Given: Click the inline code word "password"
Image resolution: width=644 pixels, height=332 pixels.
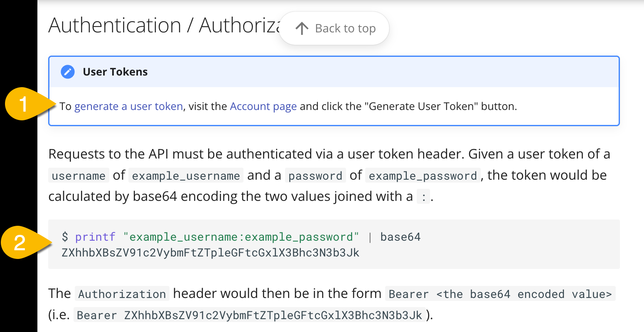Looking at the screenshot, I should click(x=315, y=176).
